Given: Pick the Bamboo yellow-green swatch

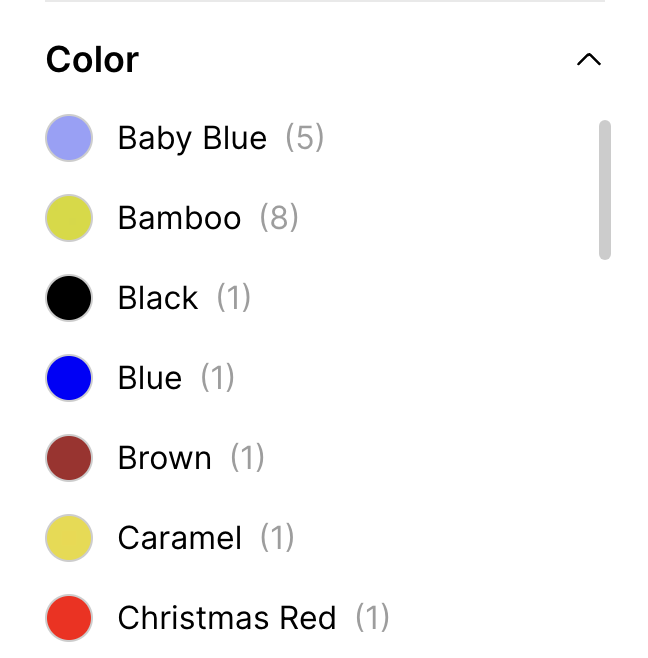Looking at the screenshot, I should coord(69,218).
